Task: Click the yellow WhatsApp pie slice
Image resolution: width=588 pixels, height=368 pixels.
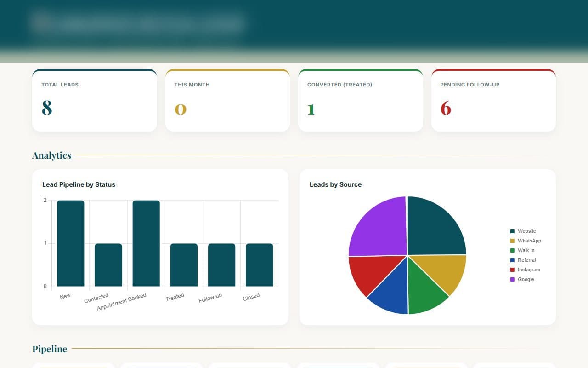Action: click(443, 271)
